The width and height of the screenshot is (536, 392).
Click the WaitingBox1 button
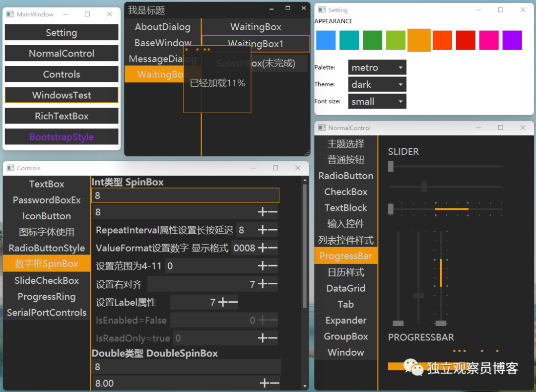256,44
